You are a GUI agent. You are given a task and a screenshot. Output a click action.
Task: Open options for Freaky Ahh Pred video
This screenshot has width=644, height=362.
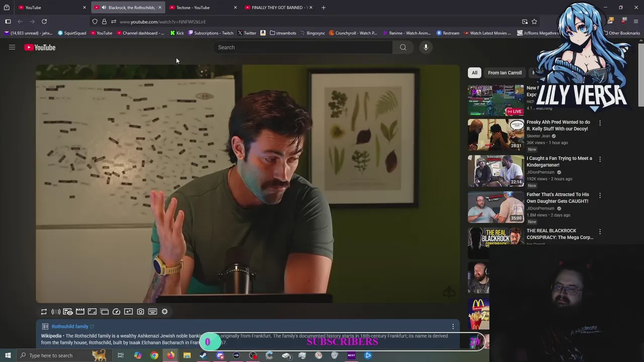[x=600, y=123]
